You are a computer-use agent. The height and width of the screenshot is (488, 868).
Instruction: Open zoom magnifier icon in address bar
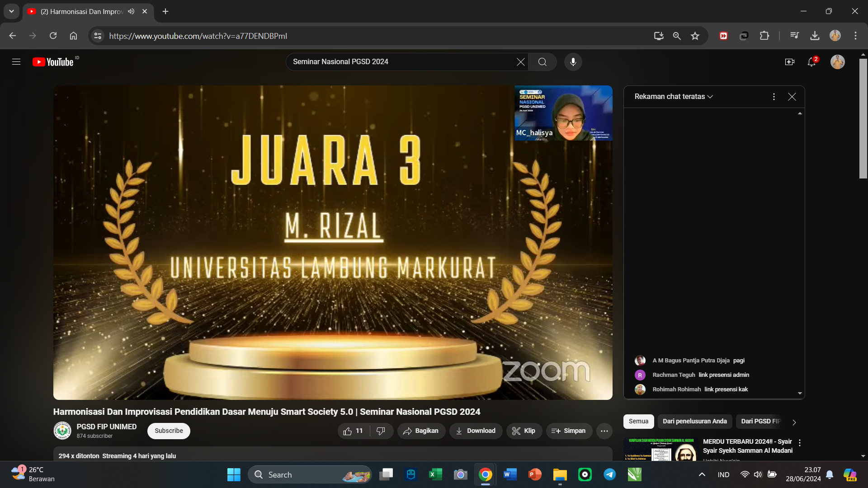[677, 36]
